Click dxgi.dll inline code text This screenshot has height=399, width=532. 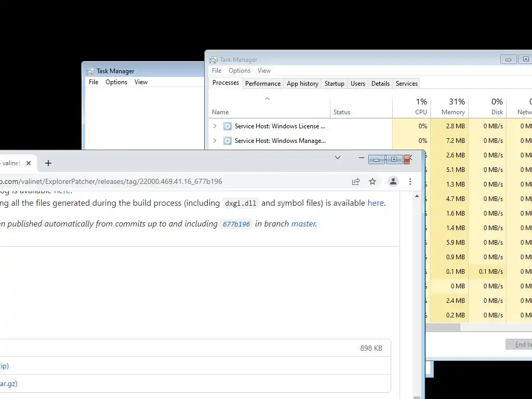click(241, 203)
